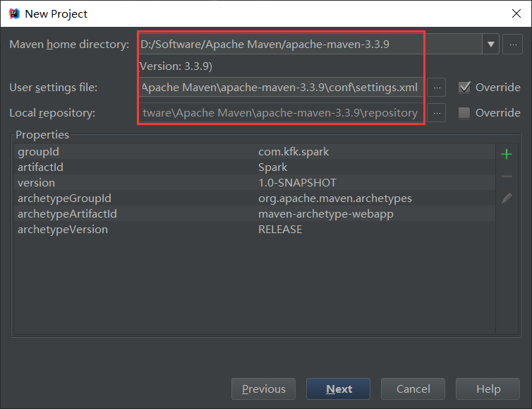Click the RELEASE value
Screen dimensions: 532x409
click(280, 230)
